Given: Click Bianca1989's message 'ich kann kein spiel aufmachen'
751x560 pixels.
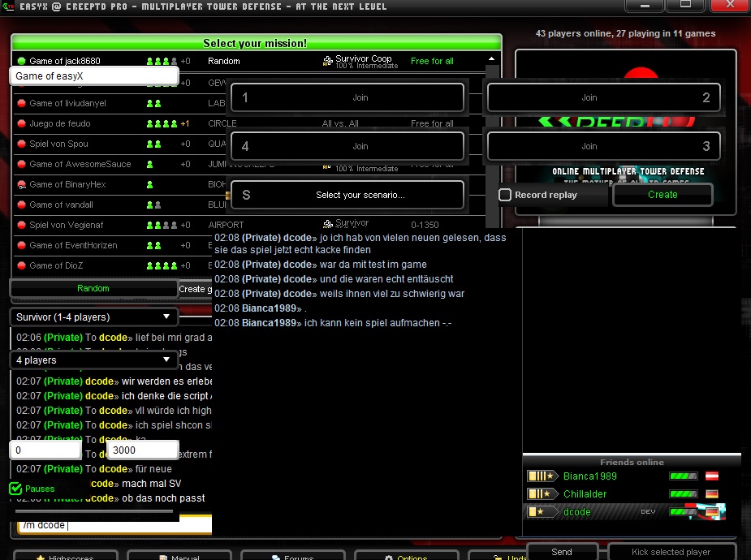Looking at the screenshot, I should tap(378, 323).
